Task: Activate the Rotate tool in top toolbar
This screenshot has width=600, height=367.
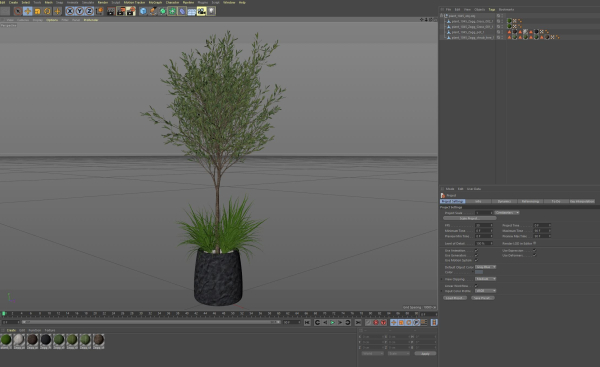Action: coord(47,11)
